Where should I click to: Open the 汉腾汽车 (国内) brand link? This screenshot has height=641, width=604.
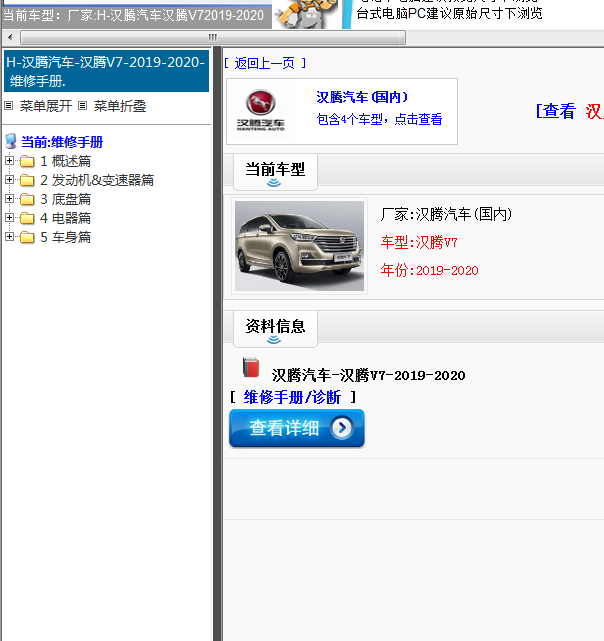pyautogui.click(x=362, y=97)
